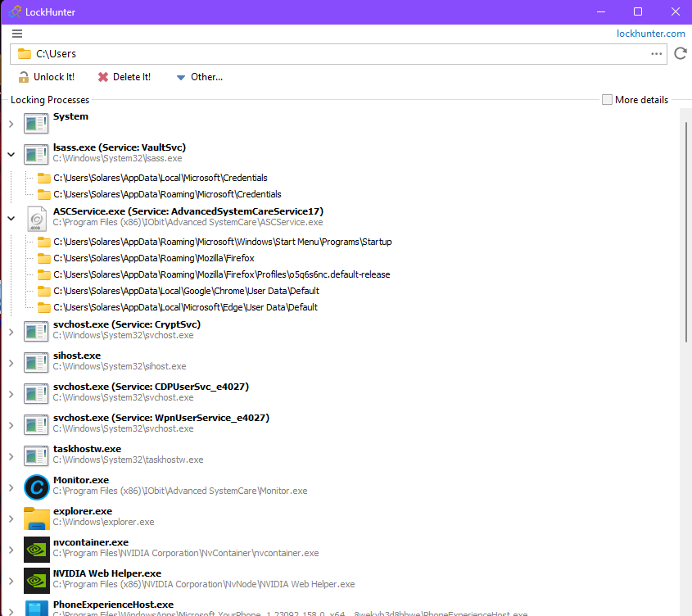Click folder icon of Chrome User Data row
This screenshot has width=692, height=616.
coord(43,291)
